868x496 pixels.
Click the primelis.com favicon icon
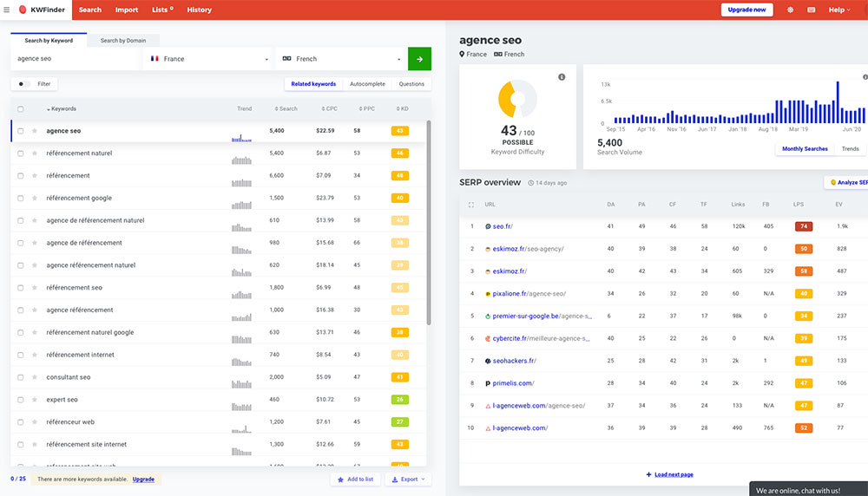point(488,383)
